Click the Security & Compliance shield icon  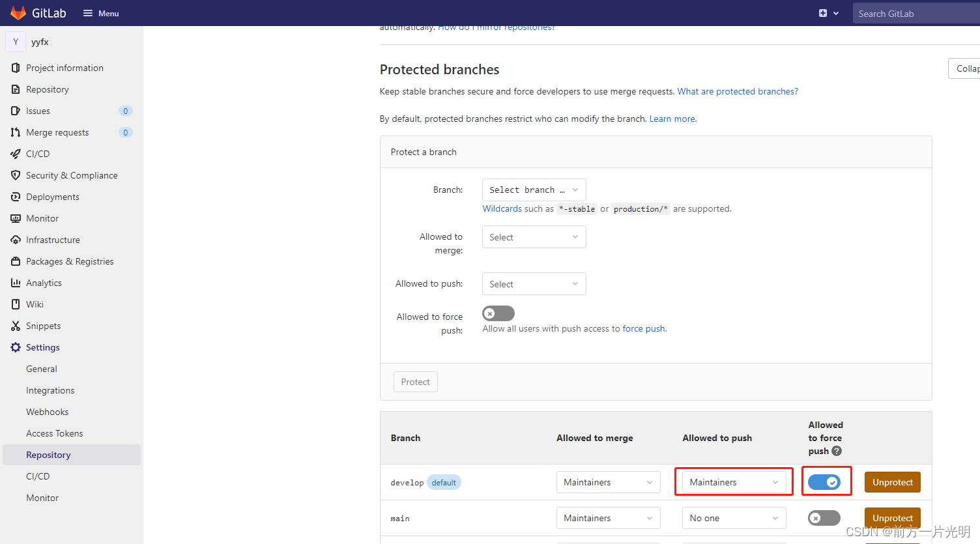pyautogui.click(x=14, y=175)
